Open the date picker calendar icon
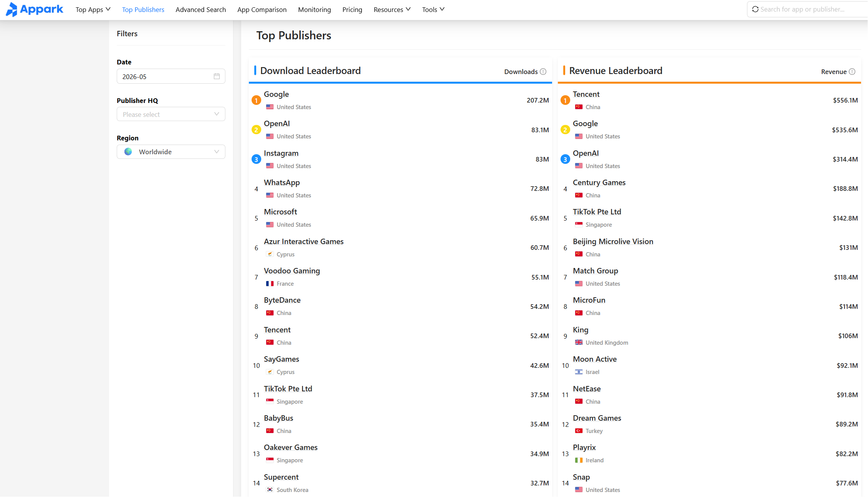 pos(217,76)
